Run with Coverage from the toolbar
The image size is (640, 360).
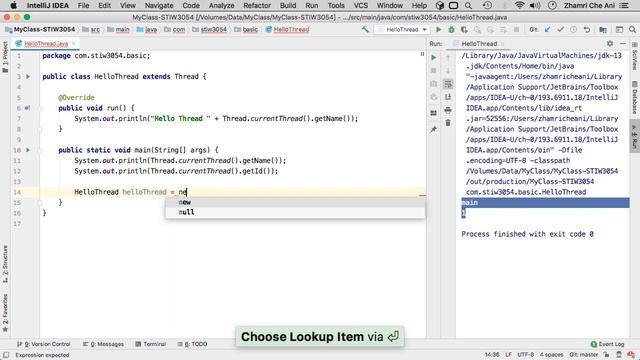click(x=464, y=29)
